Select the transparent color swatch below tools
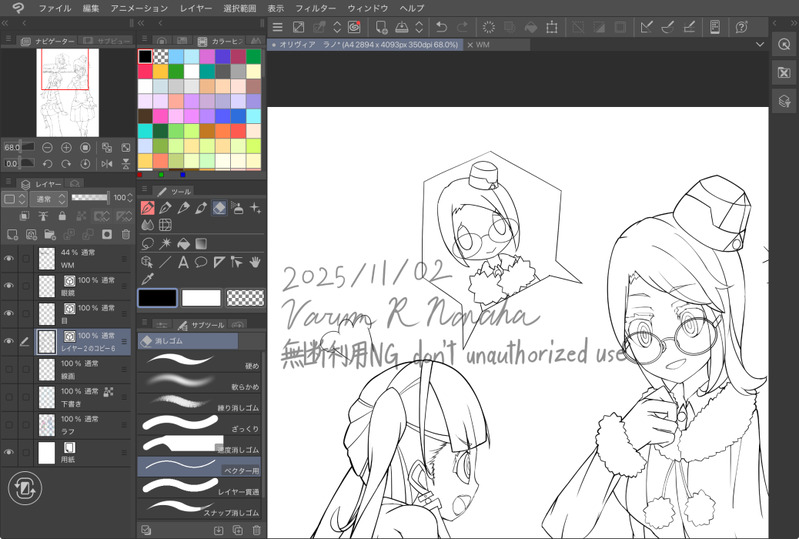799x539 pixels. [x=245, y=298]
